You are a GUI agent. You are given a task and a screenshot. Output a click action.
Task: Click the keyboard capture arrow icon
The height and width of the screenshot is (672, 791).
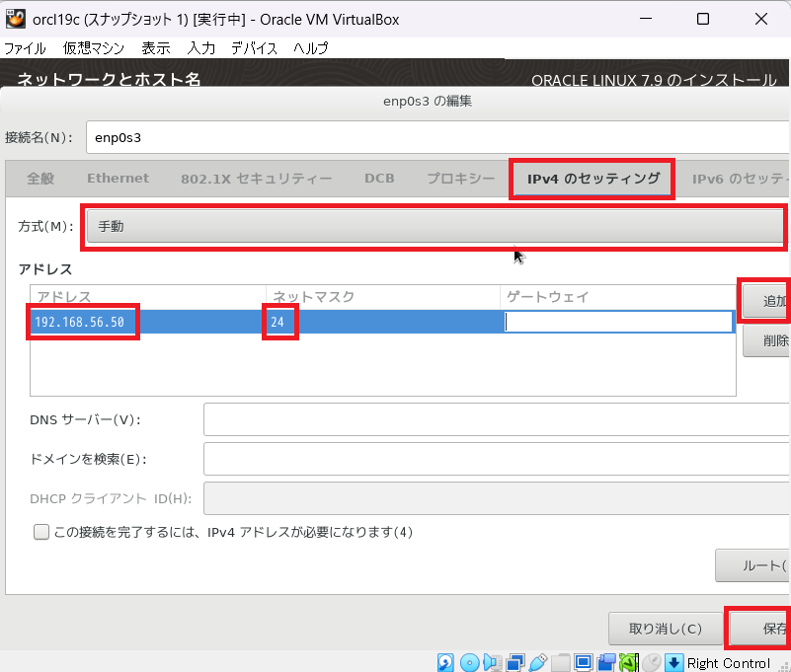[674, 662]
